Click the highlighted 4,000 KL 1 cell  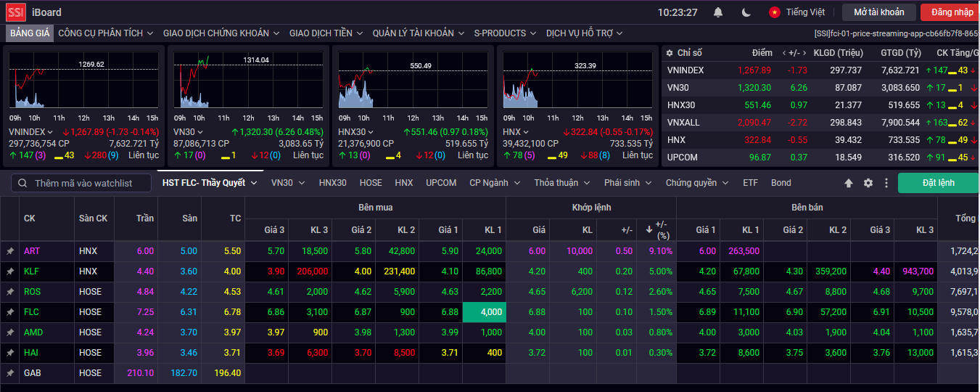[x=484, y=312]
